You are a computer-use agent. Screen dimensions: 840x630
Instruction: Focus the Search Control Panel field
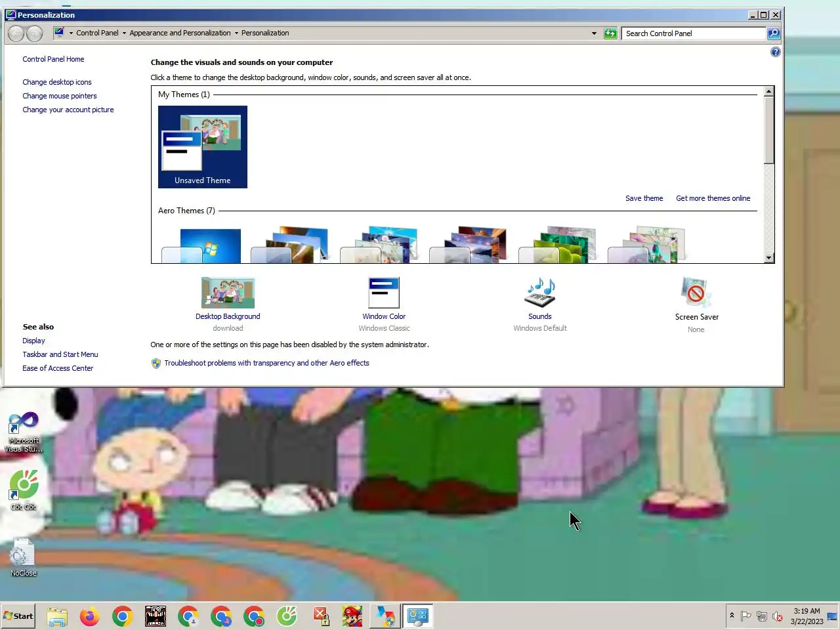click(694, 33)
